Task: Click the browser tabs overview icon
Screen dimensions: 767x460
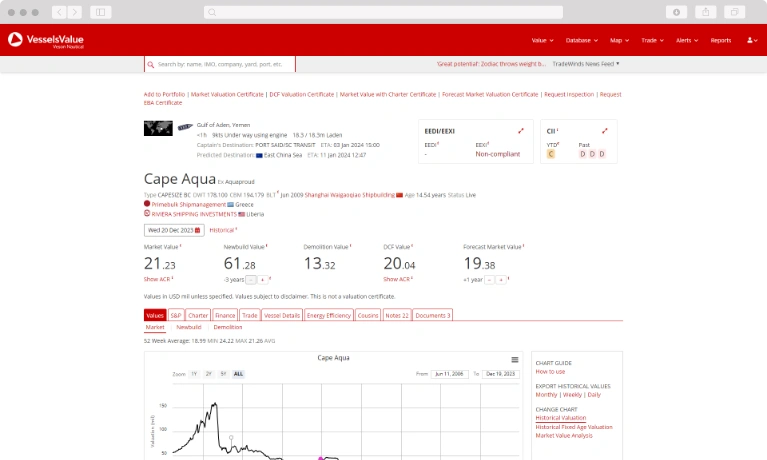Action: (735, 12)
